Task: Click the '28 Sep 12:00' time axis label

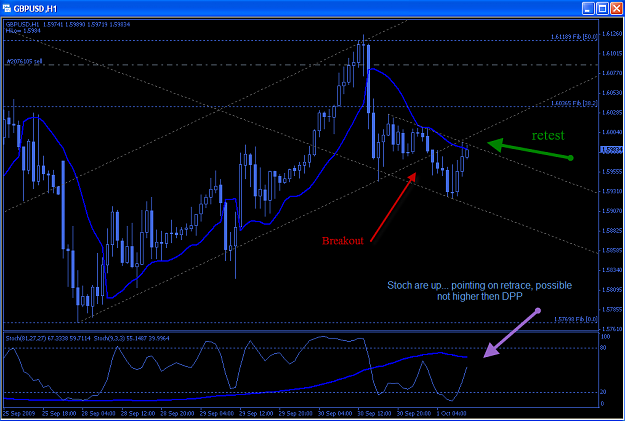Action: 138,413
